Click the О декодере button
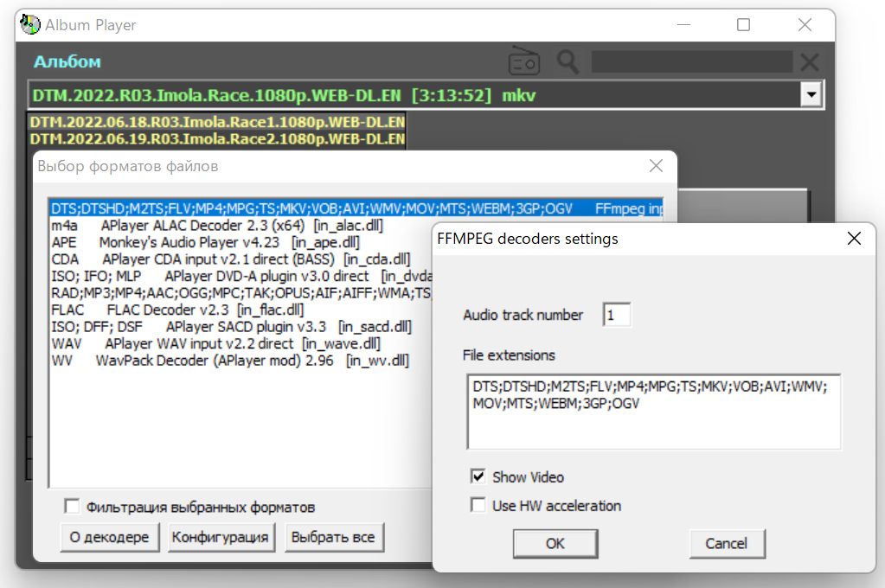Viewport: 885px width, 588px height. (110, 537)
